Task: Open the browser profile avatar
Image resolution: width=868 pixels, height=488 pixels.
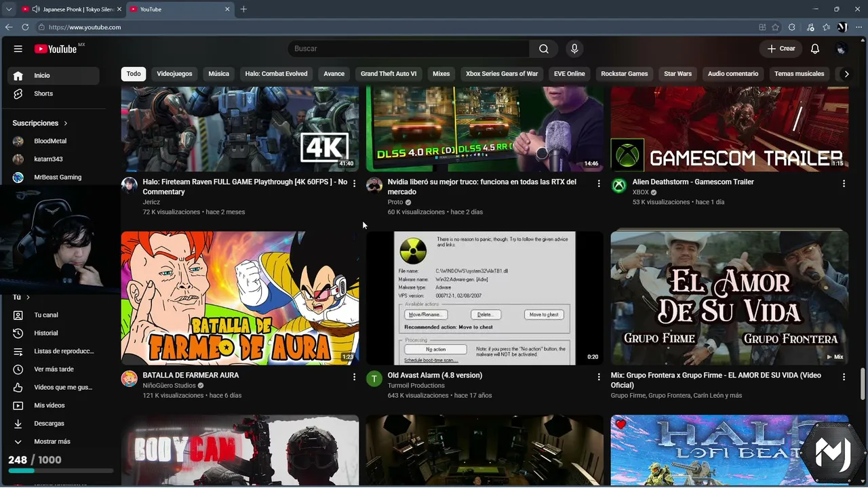Action: tap(843, 27)
